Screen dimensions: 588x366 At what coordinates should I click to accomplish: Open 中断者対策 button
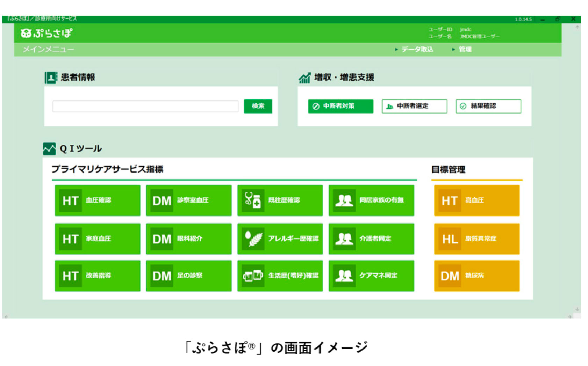(x=340, y=106)
